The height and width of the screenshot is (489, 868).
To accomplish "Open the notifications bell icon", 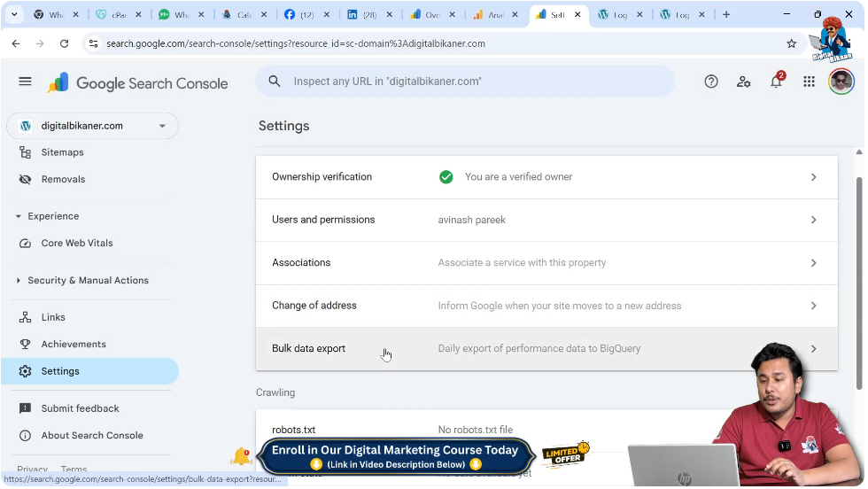I will click(x=776, y=81).
